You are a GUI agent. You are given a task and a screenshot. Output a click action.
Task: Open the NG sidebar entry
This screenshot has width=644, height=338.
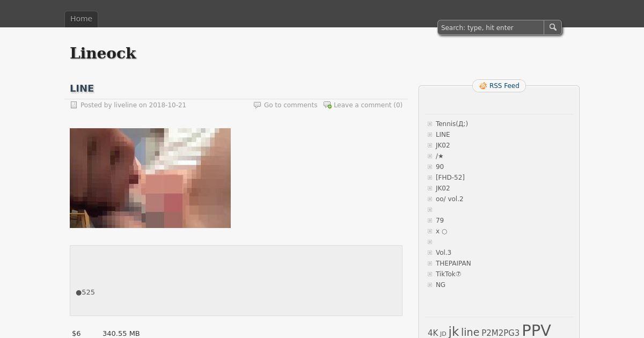pos(441,285)
